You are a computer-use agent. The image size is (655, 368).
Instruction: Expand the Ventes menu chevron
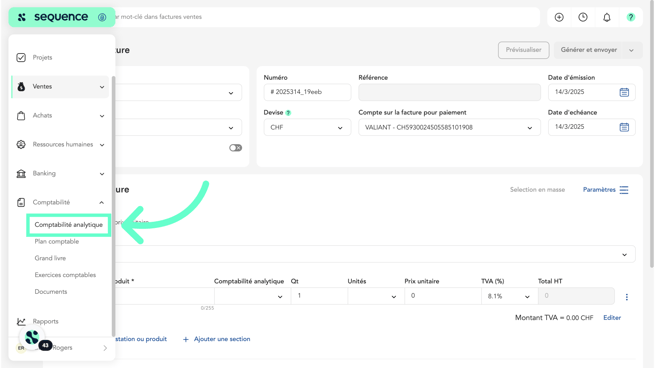pyautogui.click(x=102, y=87)
